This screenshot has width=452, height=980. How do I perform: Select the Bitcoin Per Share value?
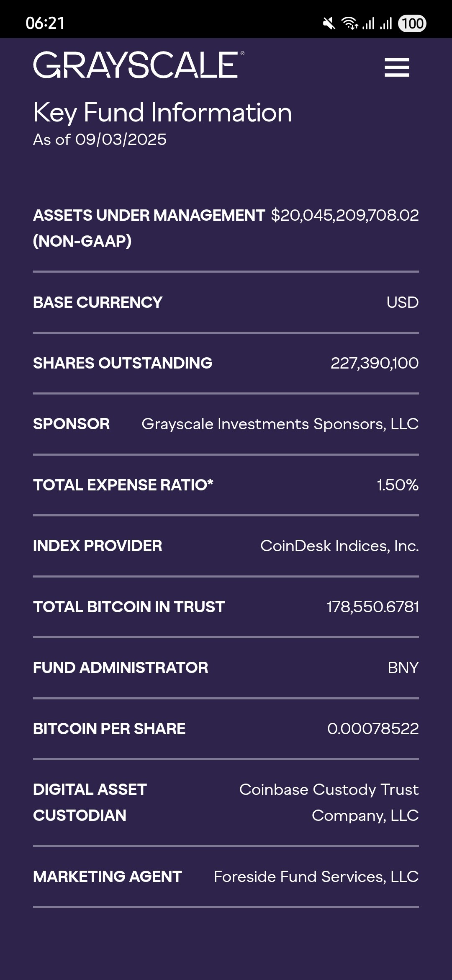click(x=373, y=729)
